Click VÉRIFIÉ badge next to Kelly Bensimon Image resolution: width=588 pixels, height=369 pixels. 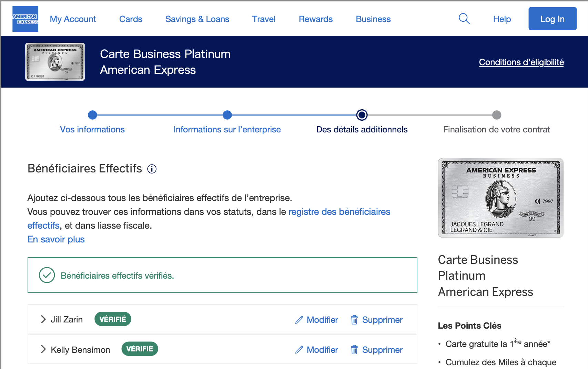pos(140,349)
